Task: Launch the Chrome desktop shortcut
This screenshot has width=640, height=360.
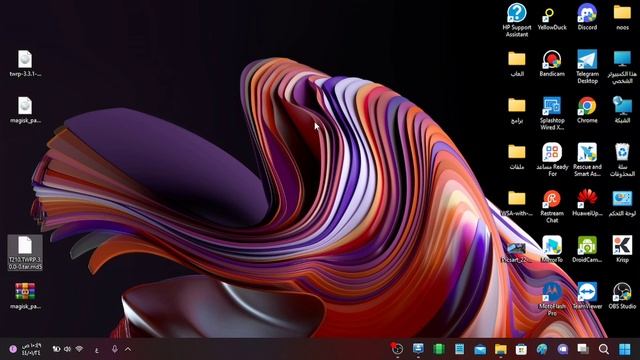Action: tap(587, 109)
